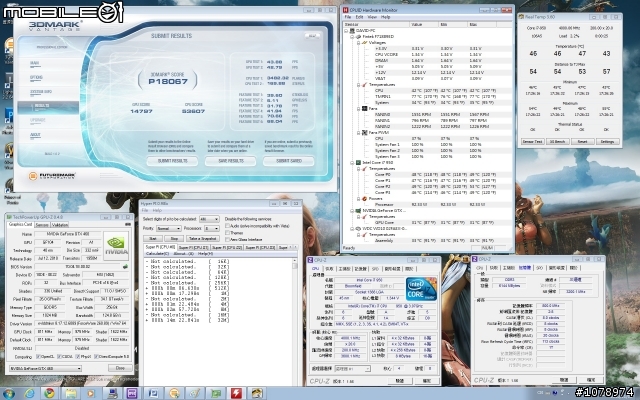Open the media player taskbar icon

tap(91, 393)
